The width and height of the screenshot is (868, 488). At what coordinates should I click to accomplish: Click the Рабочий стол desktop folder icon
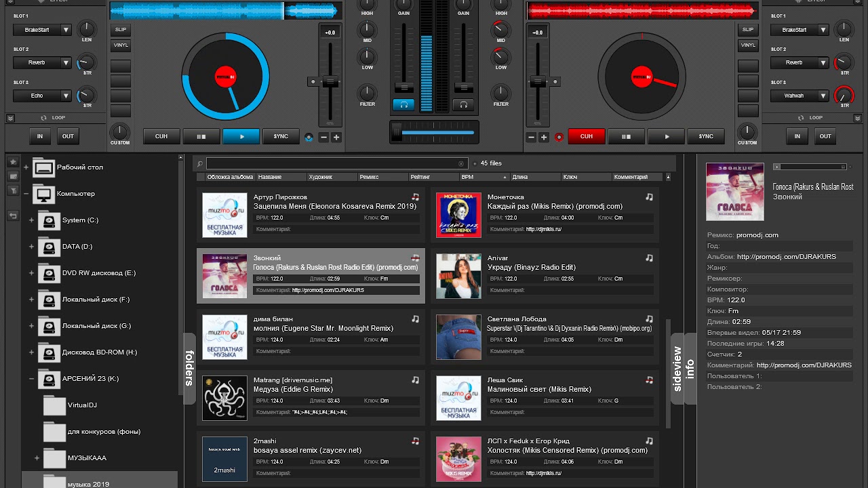pyautogui.click(x=44, y=167)
